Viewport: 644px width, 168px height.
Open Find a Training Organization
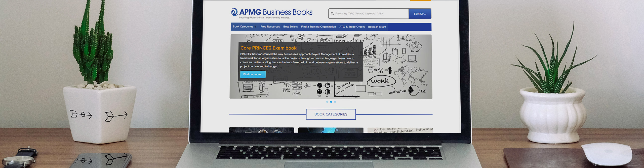click(318, 27)
